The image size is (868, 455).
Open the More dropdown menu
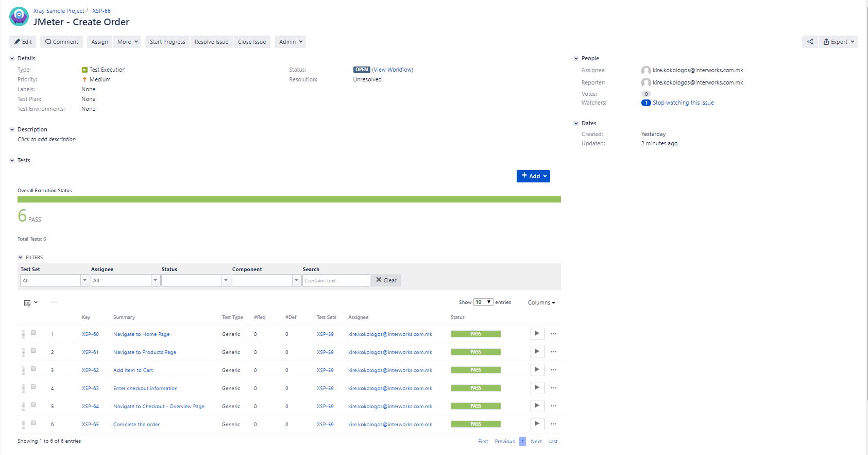[127, 42]
